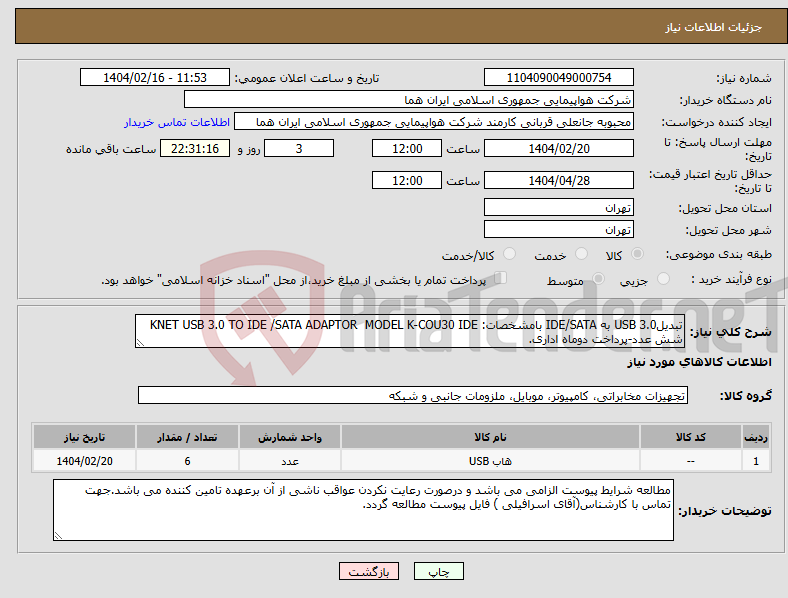Click the price validity date 1404/04/28 field
The width and height of the screenshot is (788, 598).
point(558,180)
